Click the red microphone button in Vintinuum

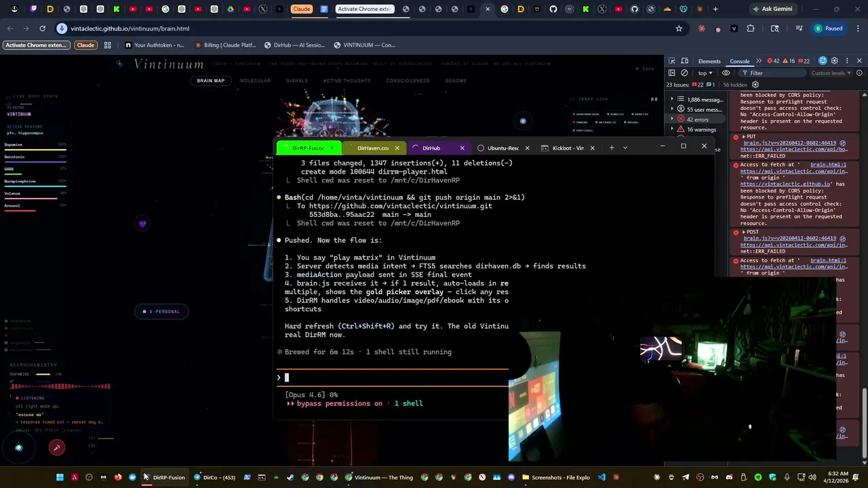[x=57, y=447]
